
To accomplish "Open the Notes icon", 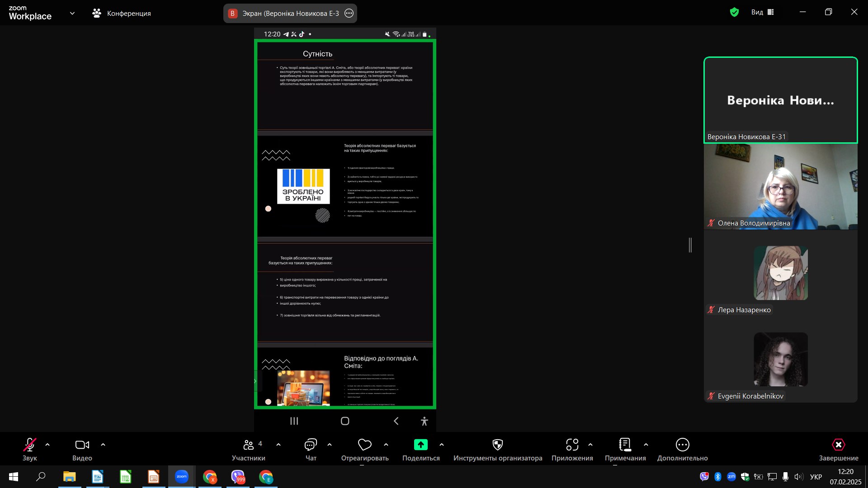I will [x=625, y=445].
